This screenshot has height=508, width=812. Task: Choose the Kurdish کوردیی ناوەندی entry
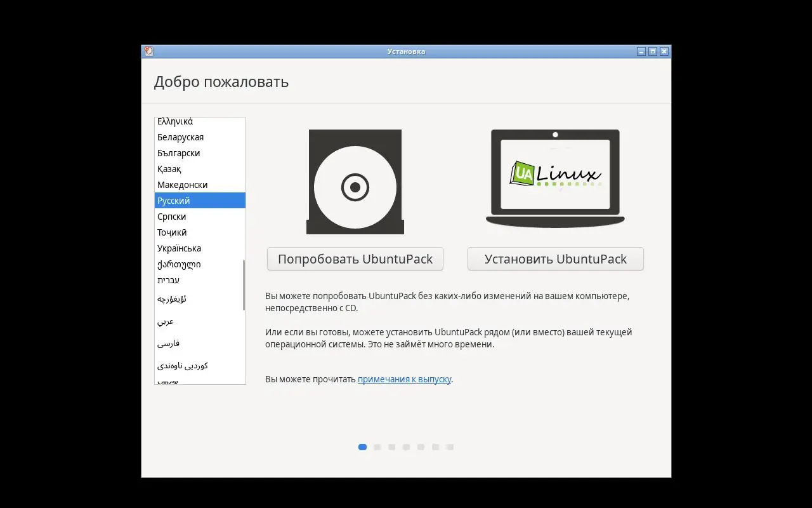coord(200,366)
